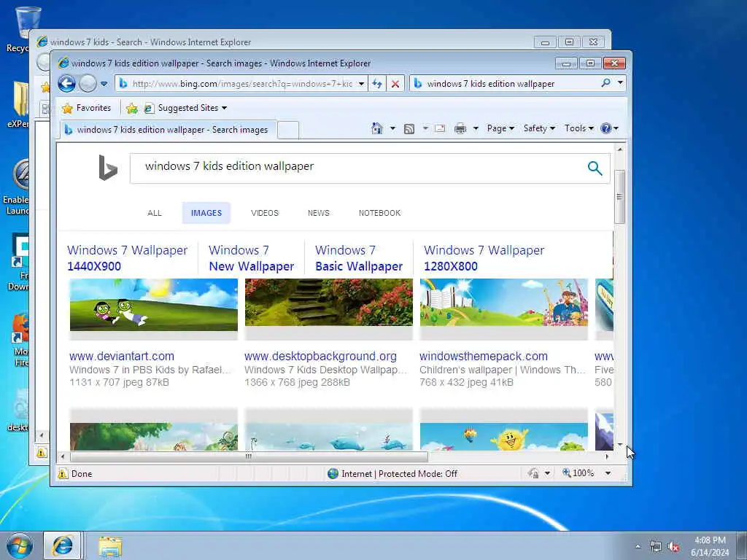The width and height of the screenshot is (747, 560).
Task: Open the Tools menu
Action: pos(578,128)
